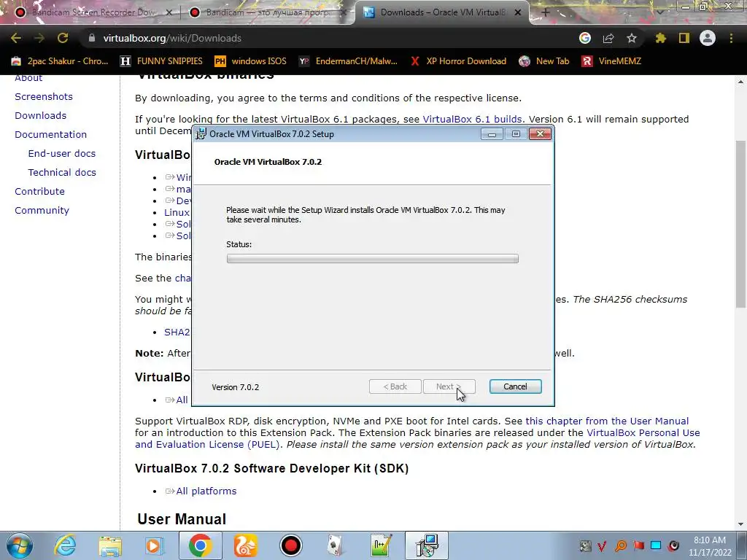Share this page via the share icon

[608, 38]
